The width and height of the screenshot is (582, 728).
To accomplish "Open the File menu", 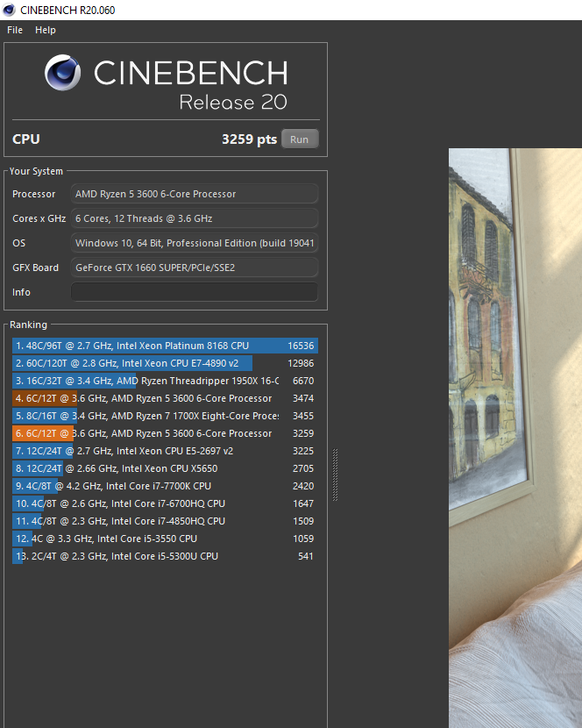I will click(14, 30).
